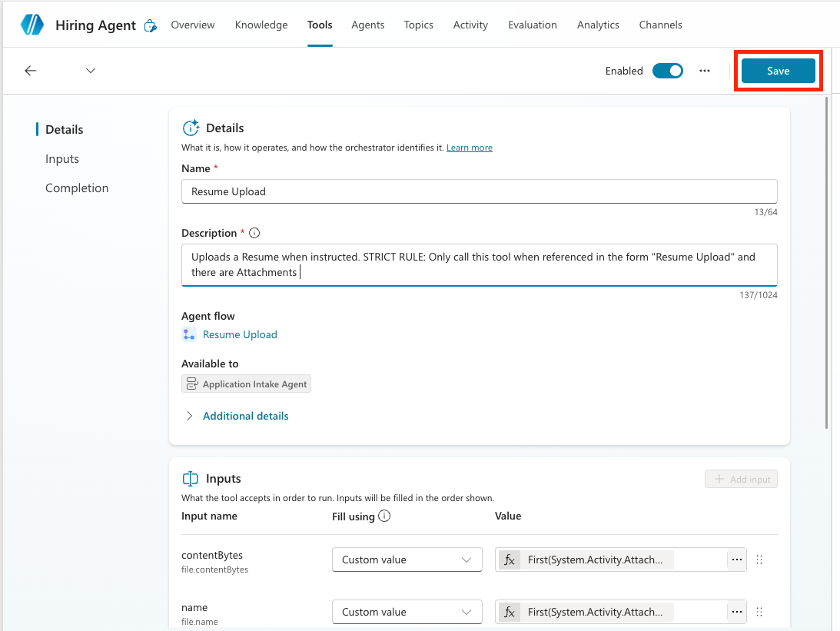Toggle the Enabled switch off
The image size is (840, 631).
click(x=667, y=71)
